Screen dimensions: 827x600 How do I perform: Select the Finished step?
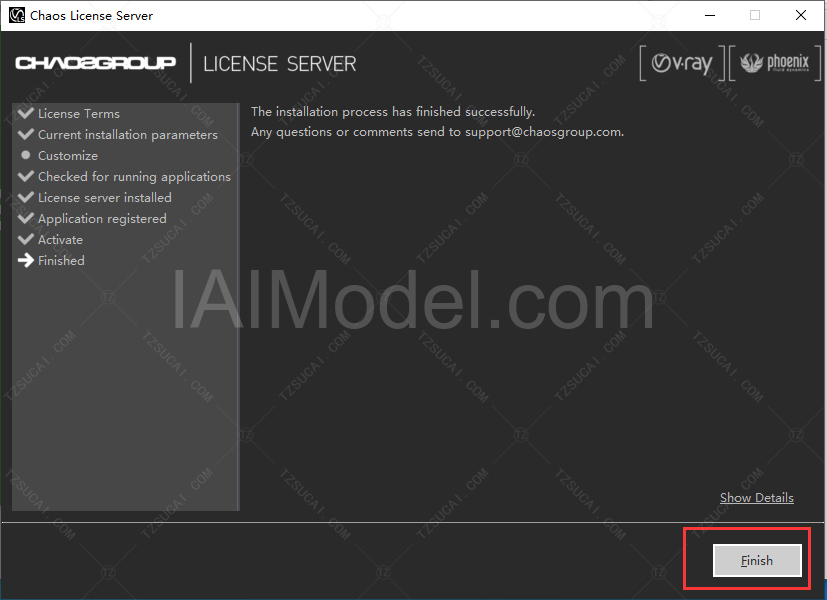click(61, 260)
